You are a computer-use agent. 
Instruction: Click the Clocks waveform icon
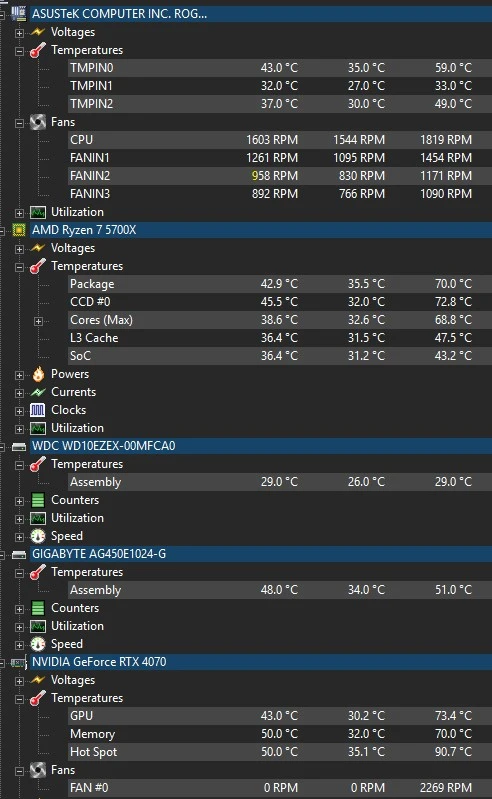click(38, 410)
